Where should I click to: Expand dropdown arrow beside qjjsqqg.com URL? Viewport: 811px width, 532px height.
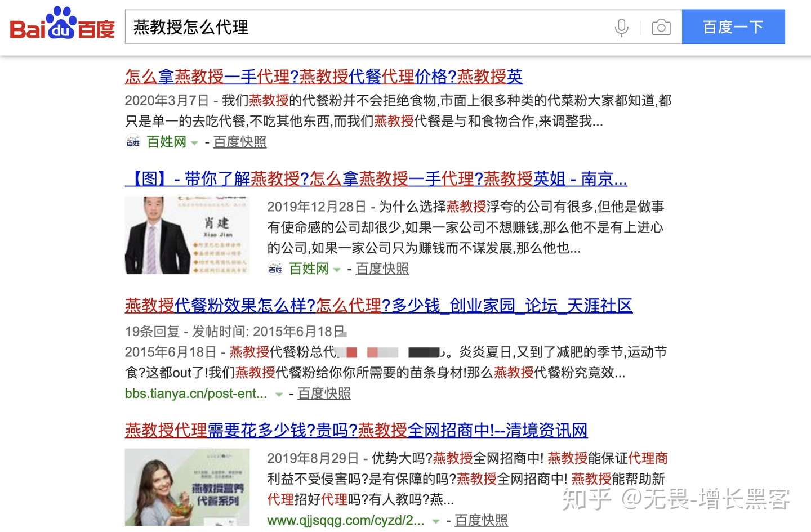435,521
